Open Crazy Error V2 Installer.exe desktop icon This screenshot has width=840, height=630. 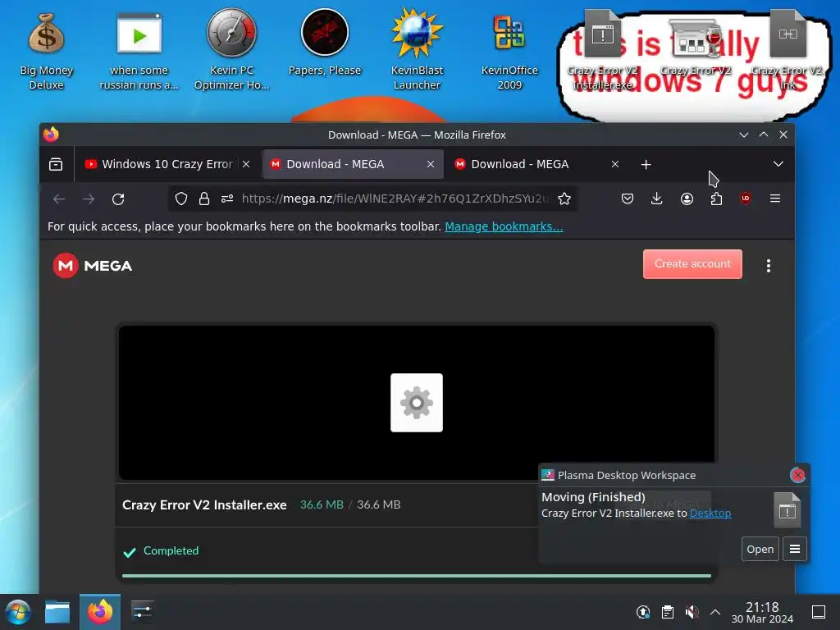603,51
